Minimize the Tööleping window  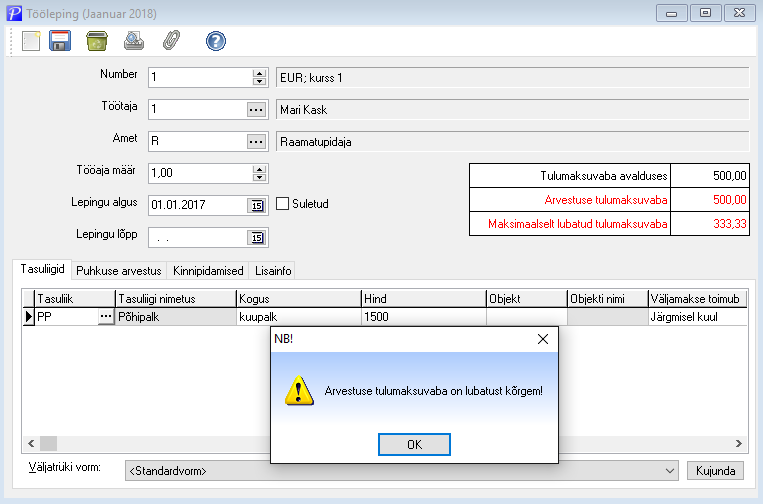pos(672,13)
